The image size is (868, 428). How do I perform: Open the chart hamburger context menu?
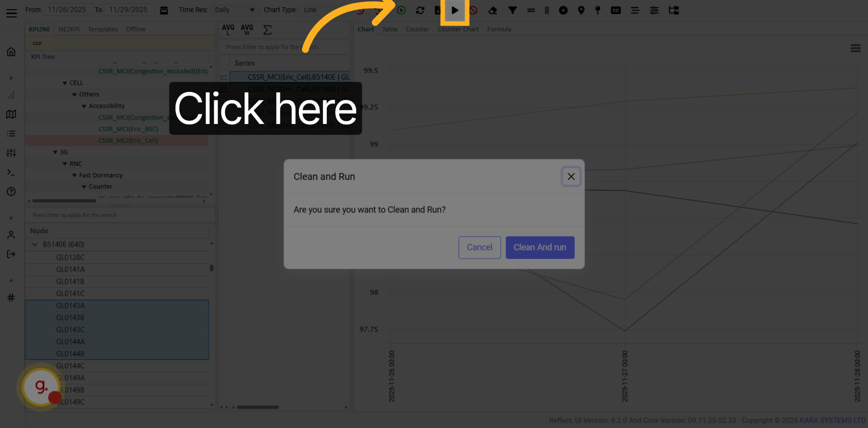click(855, 48)
